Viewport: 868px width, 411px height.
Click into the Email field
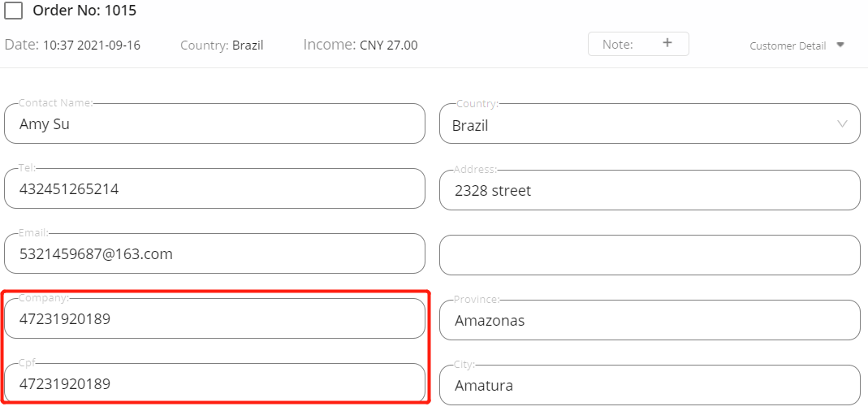click(215, 253)
